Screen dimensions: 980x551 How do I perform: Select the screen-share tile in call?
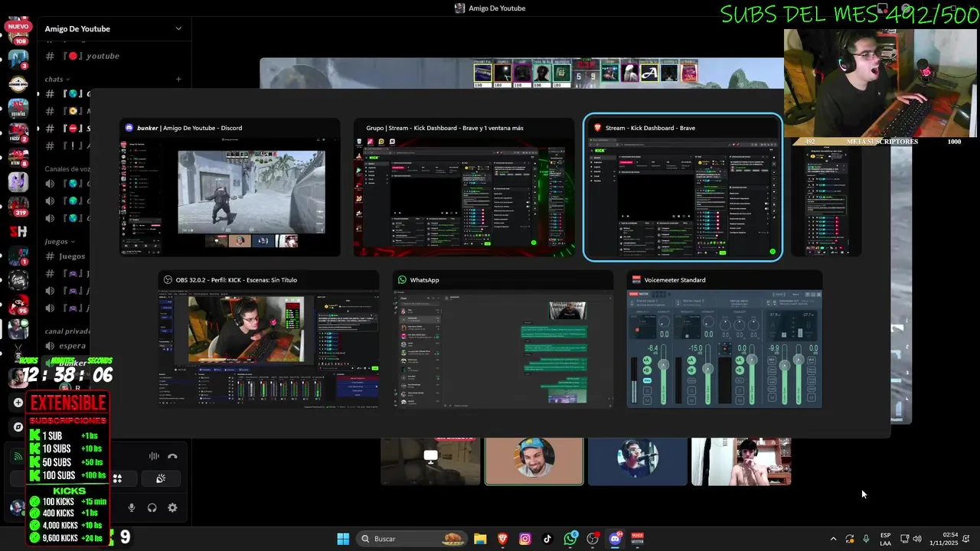click(430, 462)
